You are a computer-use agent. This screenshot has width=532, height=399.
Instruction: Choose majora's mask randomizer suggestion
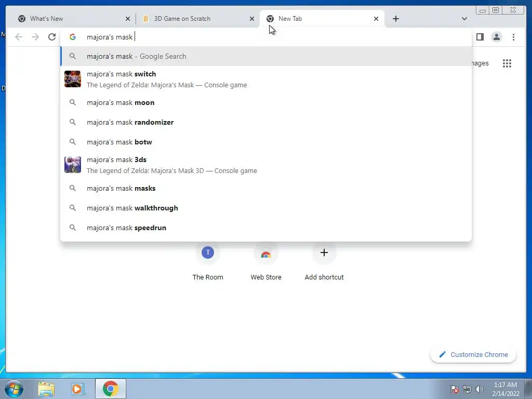(x=266, y=122)
